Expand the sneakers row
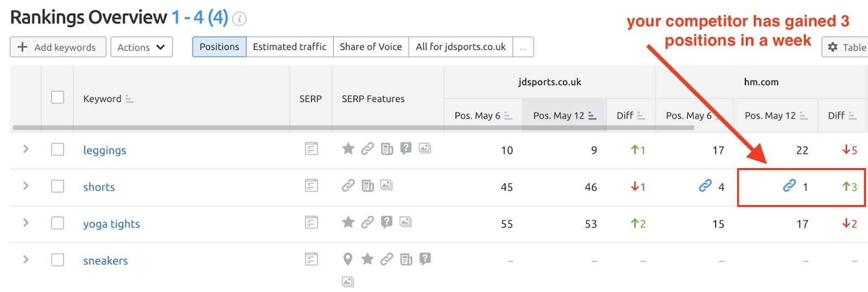868x292 pixels. pos(25,259)
